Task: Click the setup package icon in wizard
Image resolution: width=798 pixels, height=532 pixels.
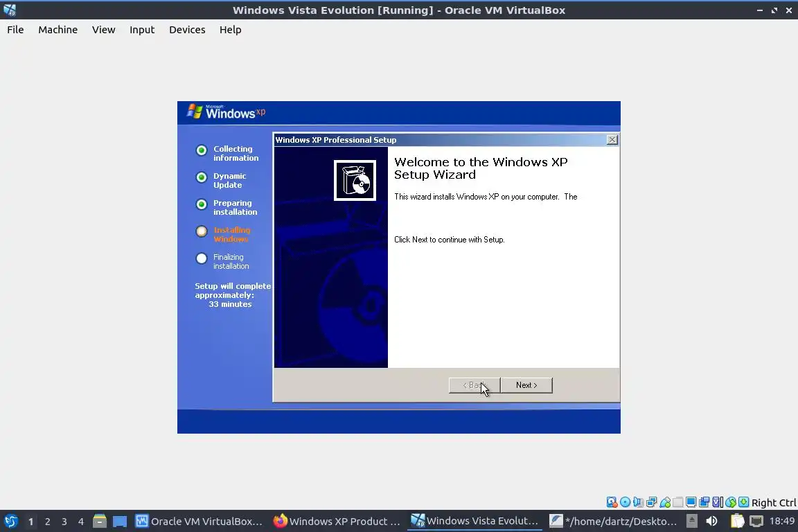Action: point(355,180)
